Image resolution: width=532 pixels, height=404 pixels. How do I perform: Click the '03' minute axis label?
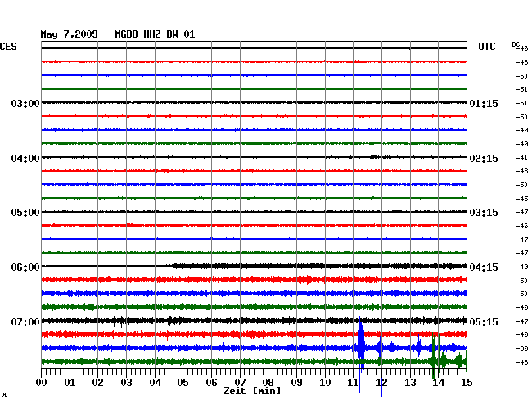tap(126, 382)
